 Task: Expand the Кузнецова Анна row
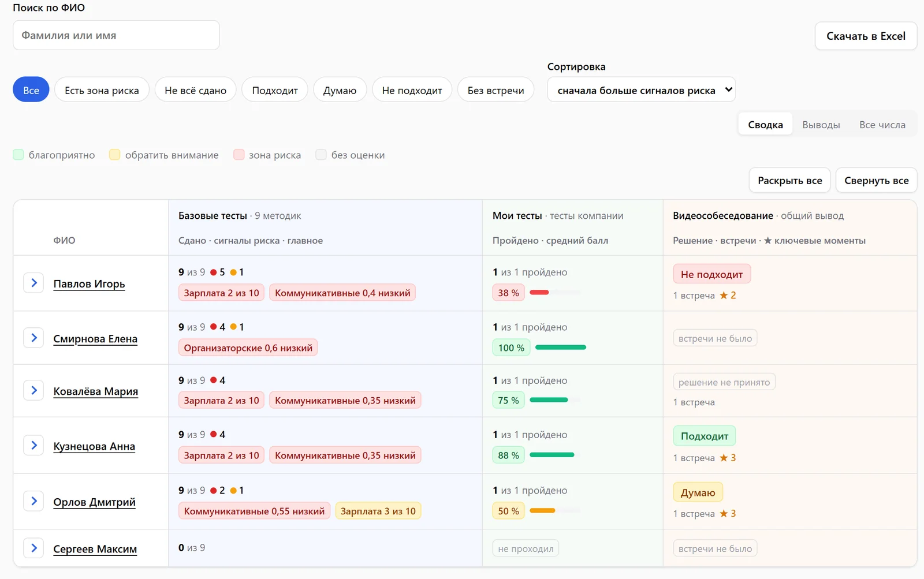click(x=33, y=445)
